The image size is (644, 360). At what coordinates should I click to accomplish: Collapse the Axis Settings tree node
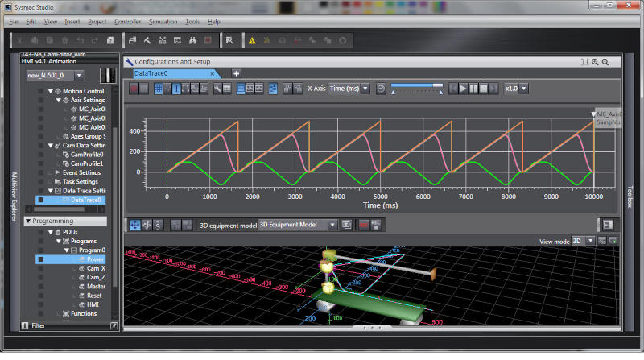[x=58, y=101]
